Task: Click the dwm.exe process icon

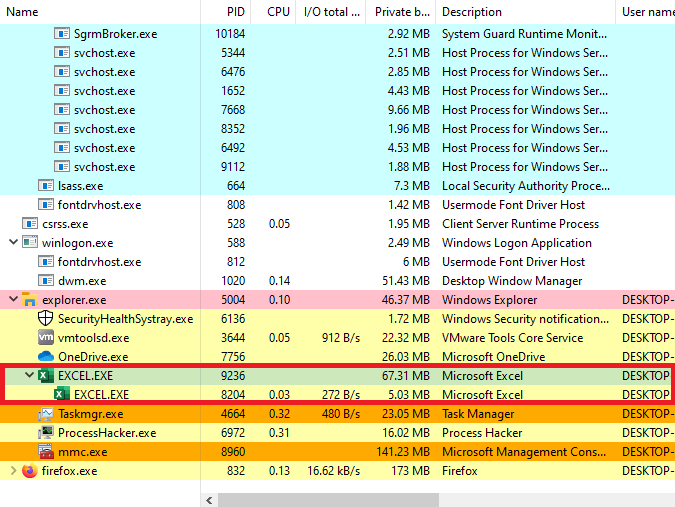Action: coord(46,281)
